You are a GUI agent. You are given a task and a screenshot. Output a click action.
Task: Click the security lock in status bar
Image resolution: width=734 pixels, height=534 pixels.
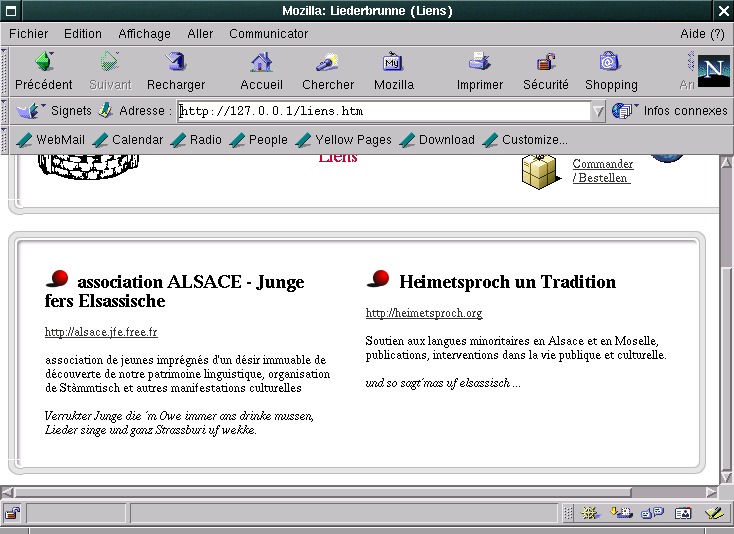point(12,513)
